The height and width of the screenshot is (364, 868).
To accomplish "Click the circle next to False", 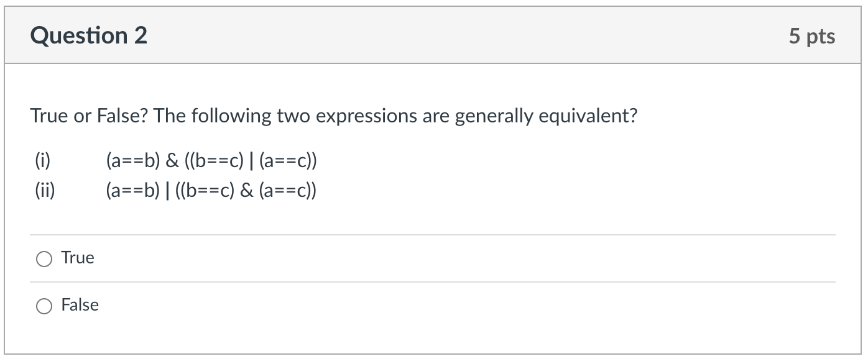I will click(44, 305).
